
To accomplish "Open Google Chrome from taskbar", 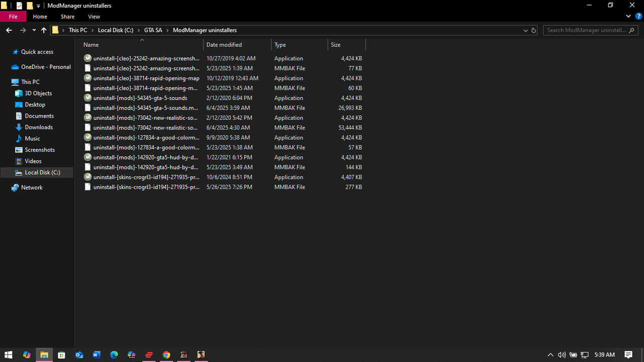I will (x=167, y=355).
